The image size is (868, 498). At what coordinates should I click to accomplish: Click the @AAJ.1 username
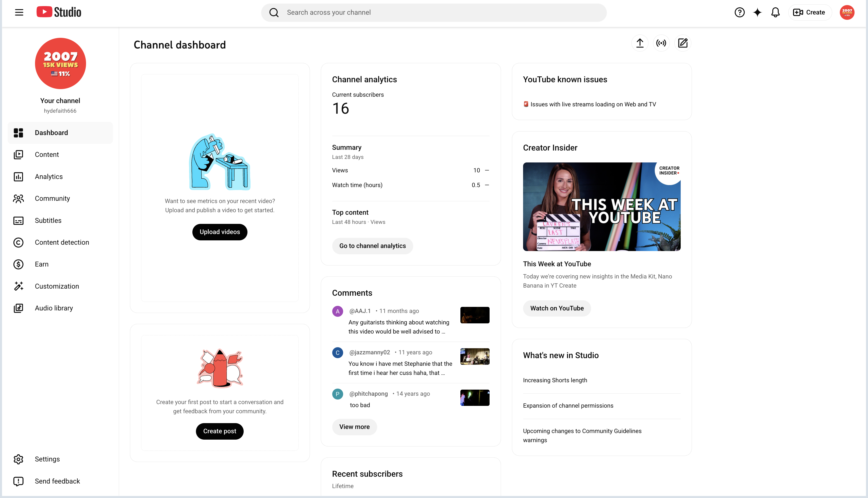point(360,311)
